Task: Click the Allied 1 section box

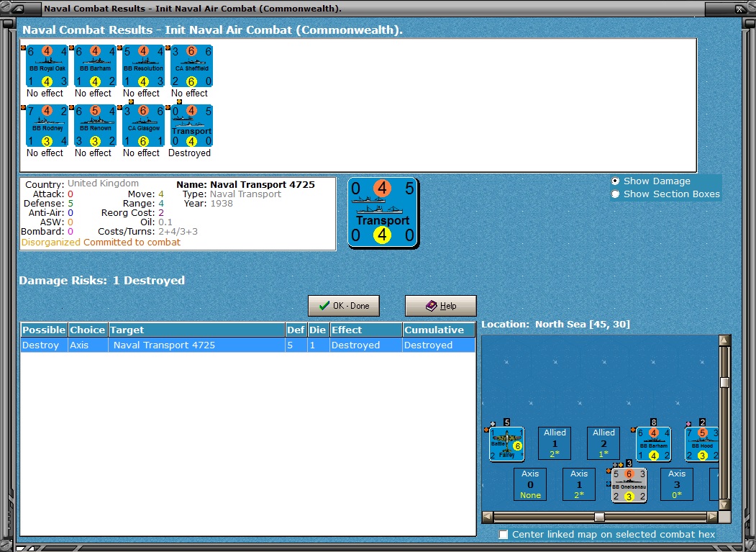Action: (555, 443)
